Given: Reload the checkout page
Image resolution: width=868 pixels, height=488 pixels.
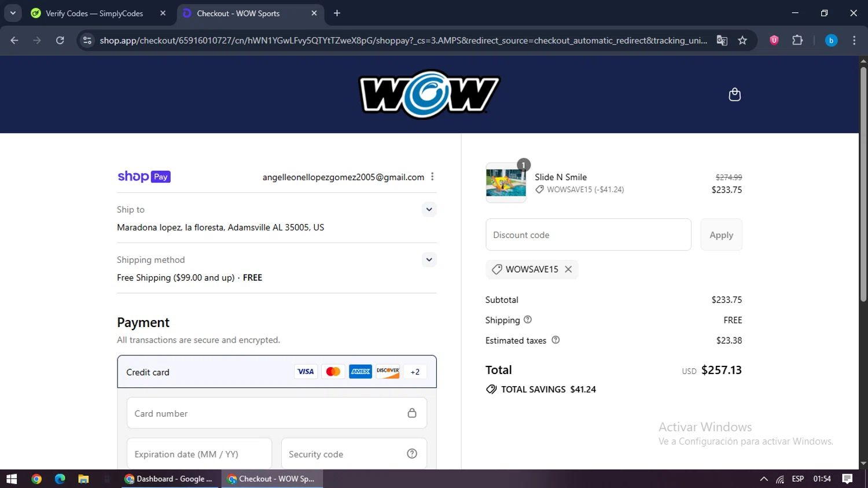Looking at the screenshot, I should (60, 40).
